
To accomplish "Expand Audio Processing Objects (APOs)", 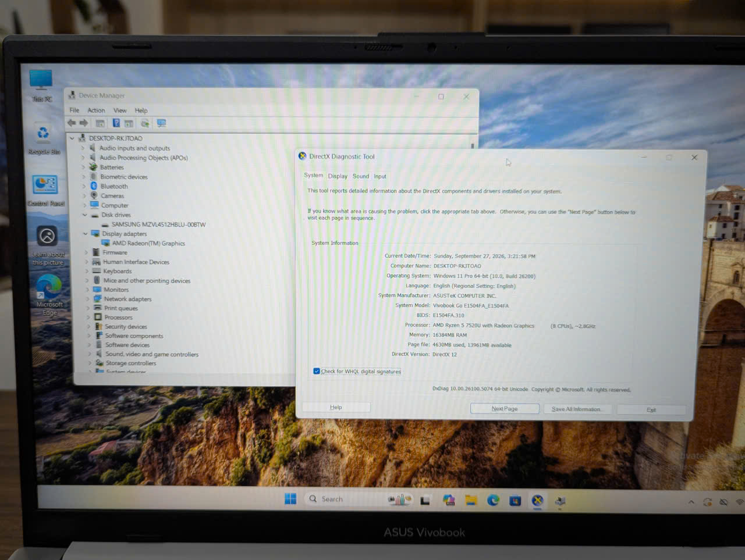I will click(x=83, y=158).
